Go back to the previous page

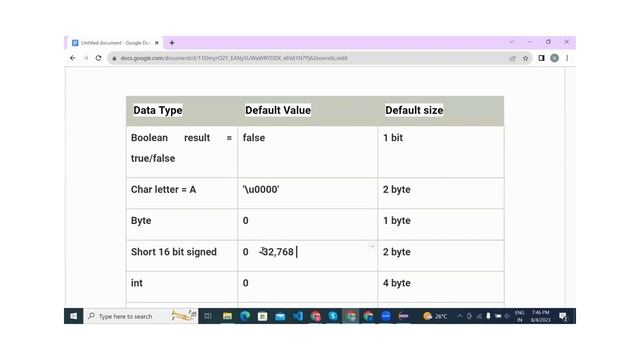point(73,58)
